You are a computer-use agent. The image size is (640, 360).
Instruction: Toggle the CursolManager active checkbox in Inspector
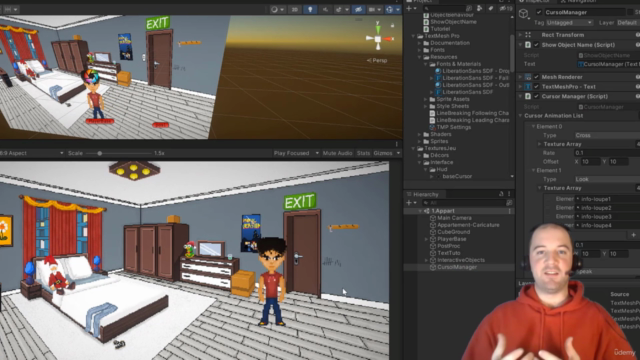pos(539,12)
